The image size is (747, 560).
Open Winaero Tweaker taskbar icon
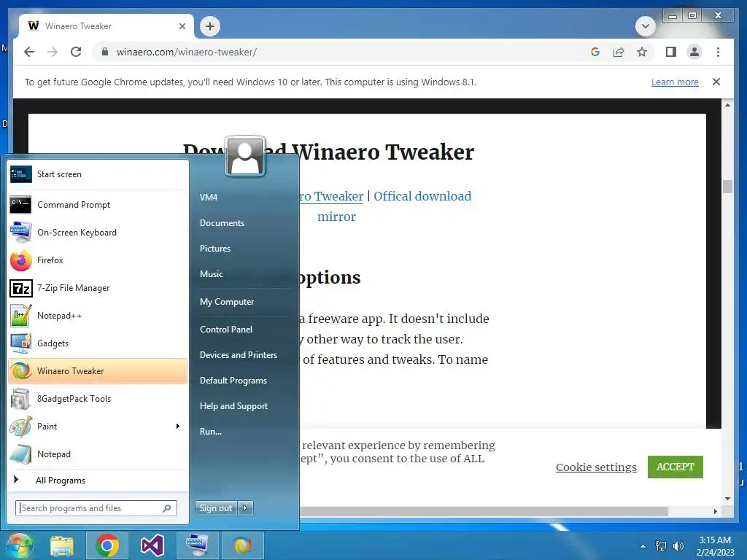(x=242, y=545)
